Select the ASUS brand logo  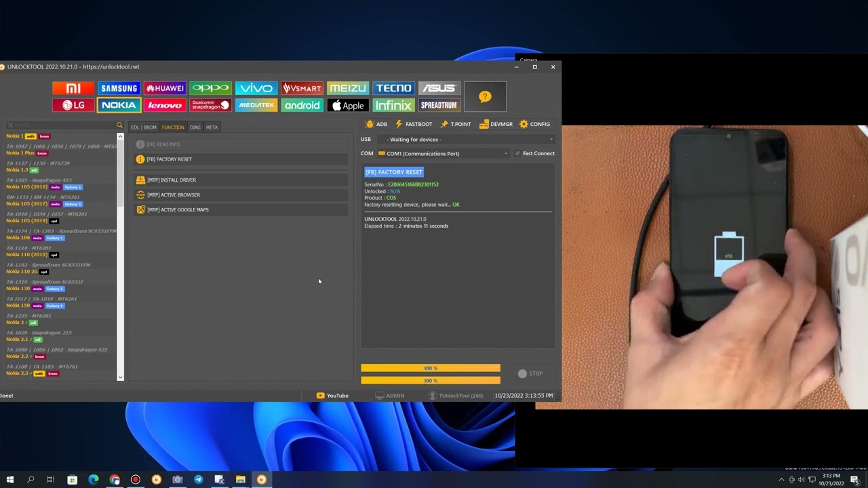439,88
